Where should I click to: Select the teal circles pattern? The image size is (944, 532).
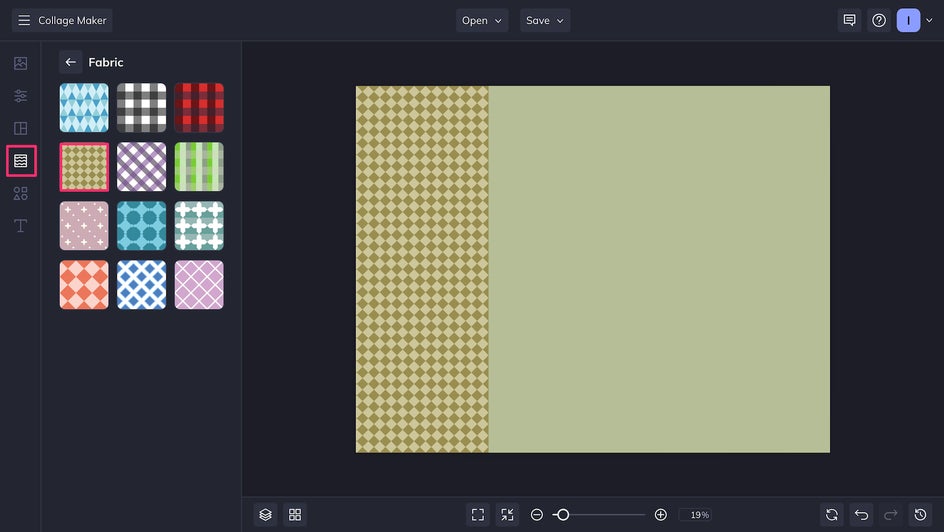click(x=141, y=226)
